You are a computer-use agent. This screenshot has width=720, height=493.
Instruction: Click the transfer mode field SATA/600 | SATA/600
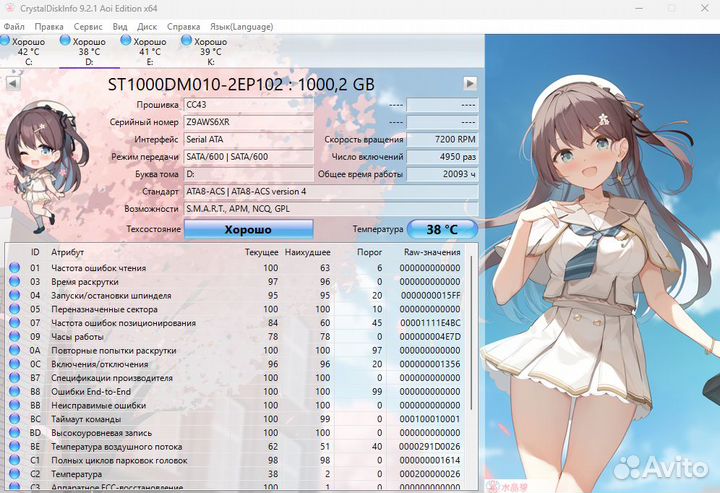(x=248, y=157)
